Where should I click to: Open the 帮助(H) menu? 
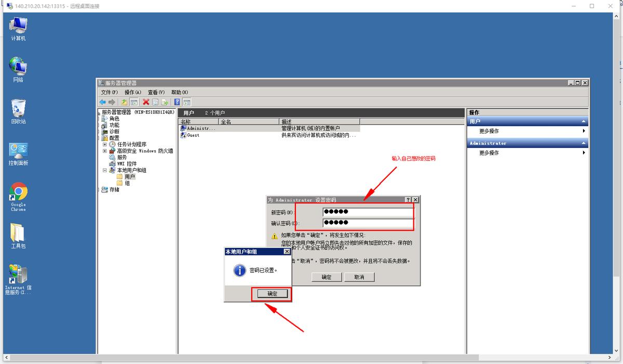(180, 92)
